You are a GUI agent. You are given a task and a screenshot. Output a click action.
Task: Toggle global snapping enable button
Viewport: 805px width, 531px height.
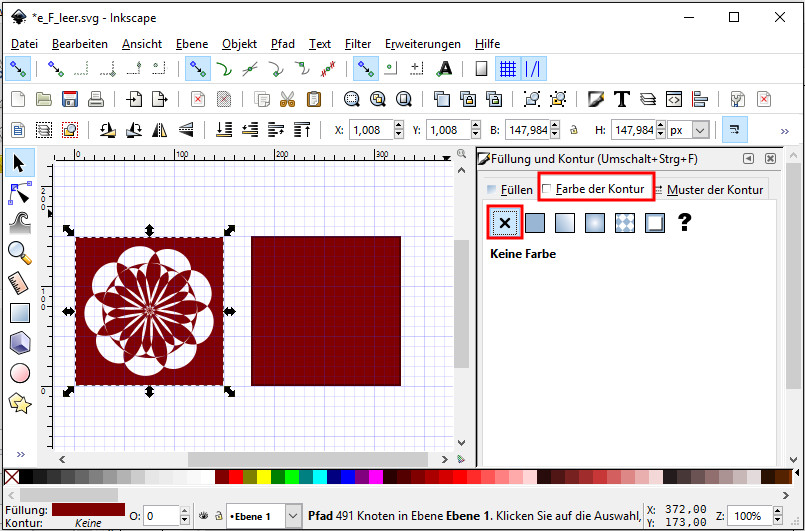(x=18, y=68)
